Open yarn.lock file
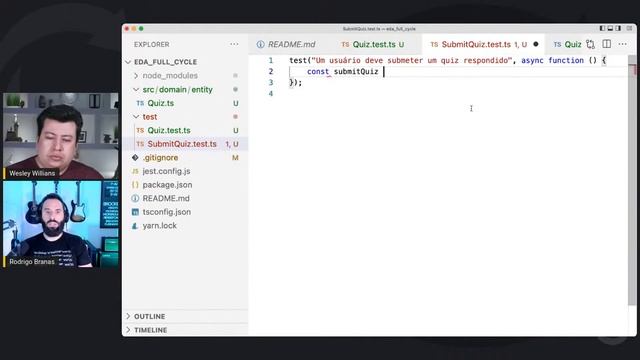 click(160, 226)
